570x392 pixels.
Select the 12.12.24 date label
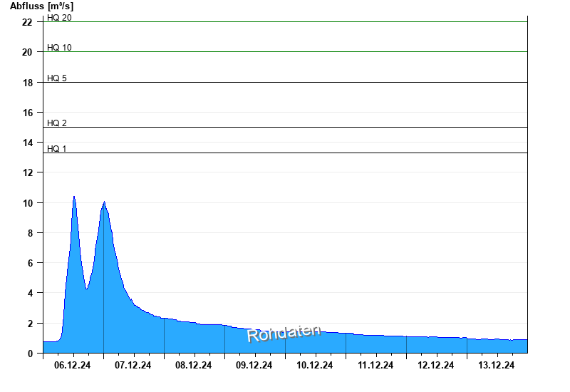[435, 365]
